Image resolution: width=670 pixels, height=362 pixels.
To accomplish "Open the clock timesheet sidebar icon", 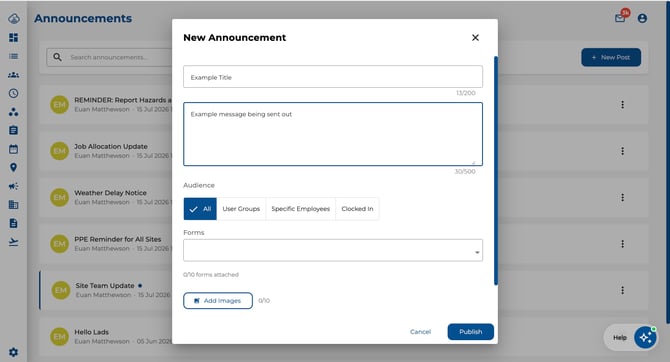I will (x=13, y=93).
